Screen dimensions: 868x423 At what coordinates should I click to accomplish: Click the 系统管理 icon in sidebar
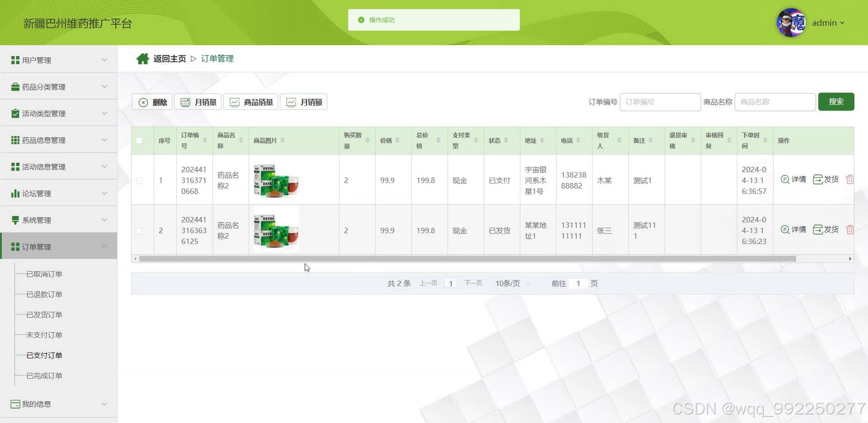point(15,220)
